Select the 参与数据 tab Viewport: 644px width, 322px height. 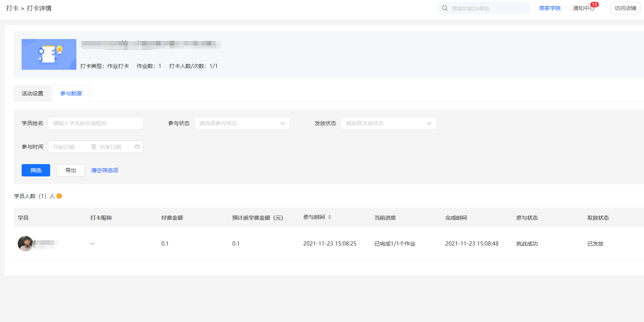point(71,93)
